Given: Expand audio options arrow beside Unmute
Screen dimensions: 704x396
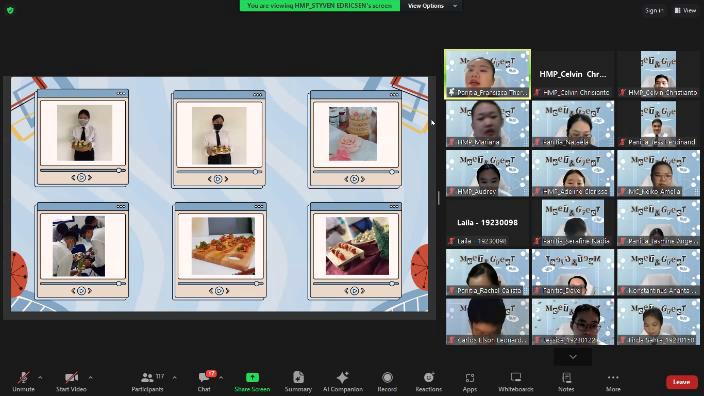Looking at the screenshot, I should pos(40,378).
